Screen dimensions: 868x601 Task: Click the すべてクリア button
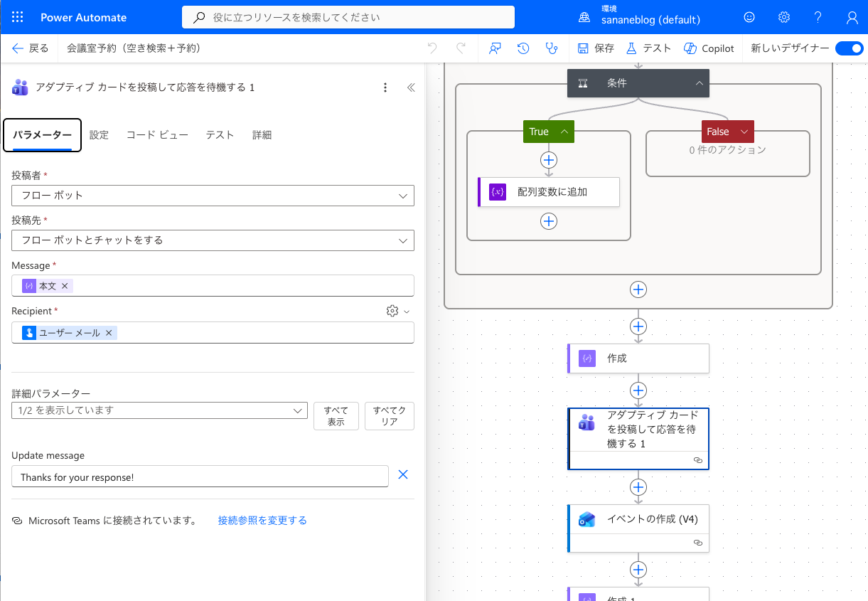(390, 416)
